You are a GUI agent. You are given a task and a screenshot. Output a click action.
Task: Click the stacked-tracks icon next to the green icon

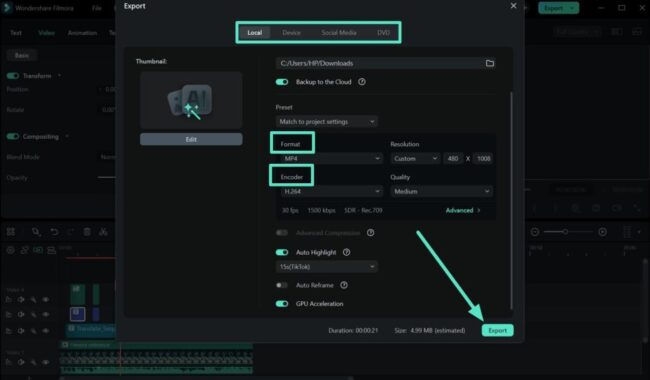[51, 250]
